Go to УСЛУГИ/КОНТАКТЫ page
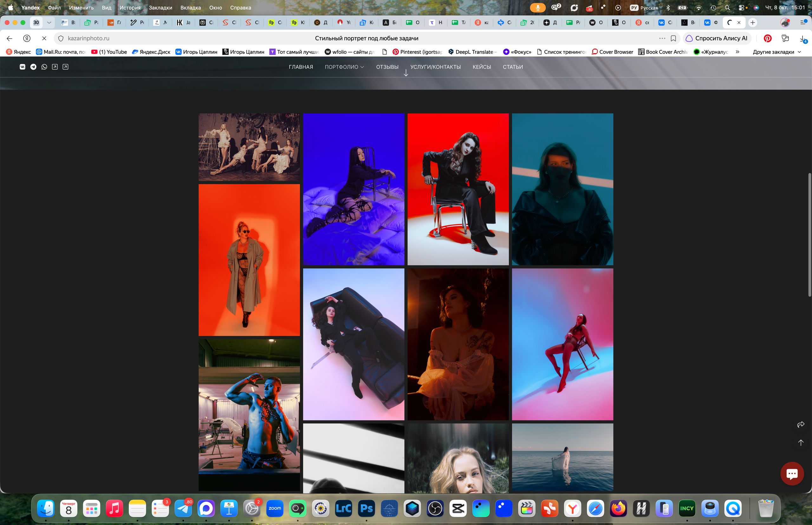Viewport: 812px width, 525px height. click(x=435, y=67)
